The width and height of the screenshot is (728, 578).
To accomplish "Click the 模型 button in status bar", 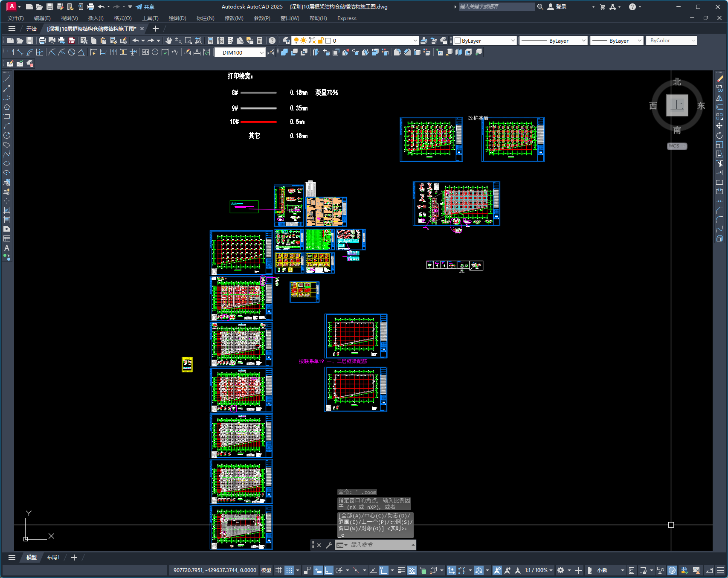I will [x=266, y=570].
